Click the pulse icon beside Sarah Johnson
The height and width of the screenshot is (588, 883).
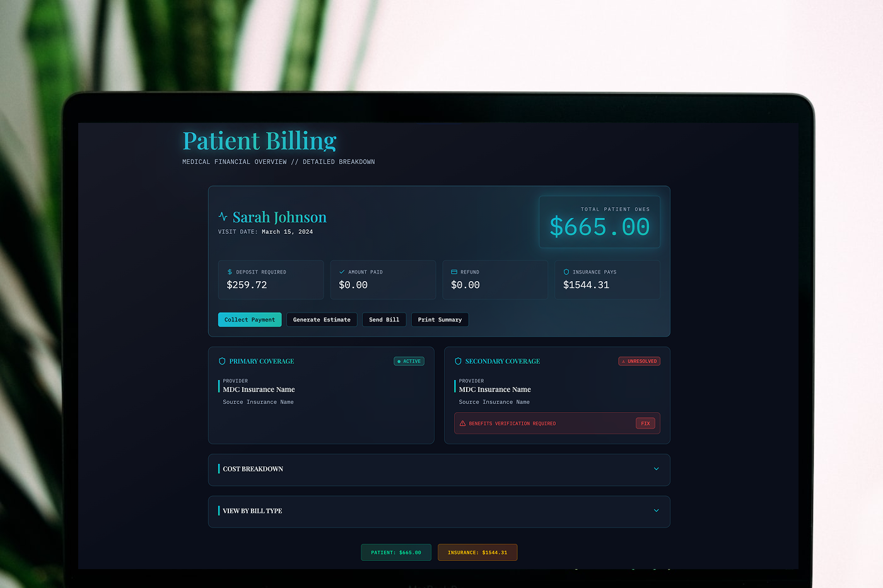[x=223, y=216]
